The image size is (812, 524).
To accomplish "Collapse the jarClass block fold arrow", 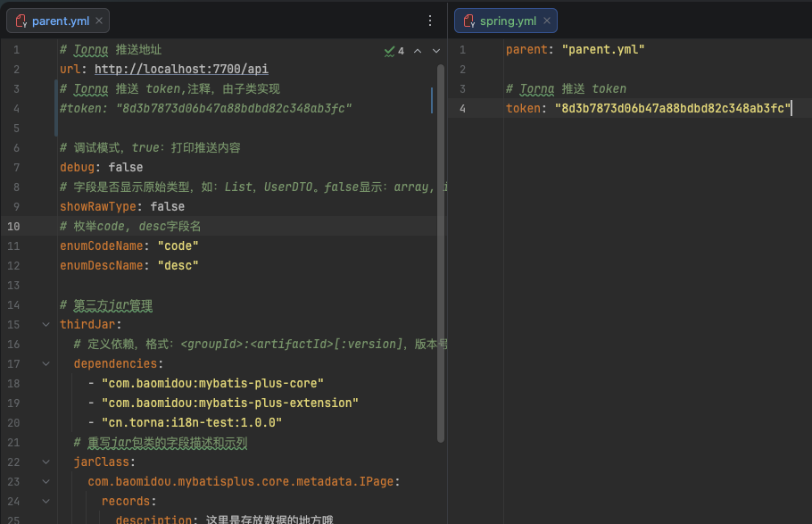I will tap(46, 462).
